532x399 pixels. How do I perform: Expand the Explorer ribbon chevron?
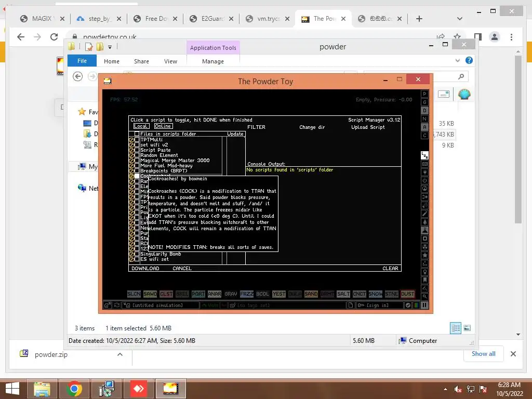(457, 61)
